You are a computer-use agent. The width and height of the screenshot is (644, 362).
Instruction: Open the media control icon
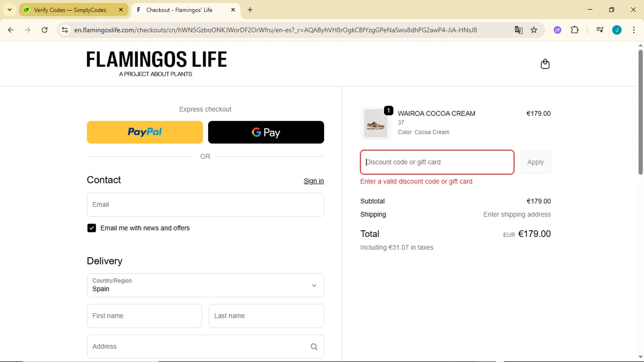[x=600, y=30]
